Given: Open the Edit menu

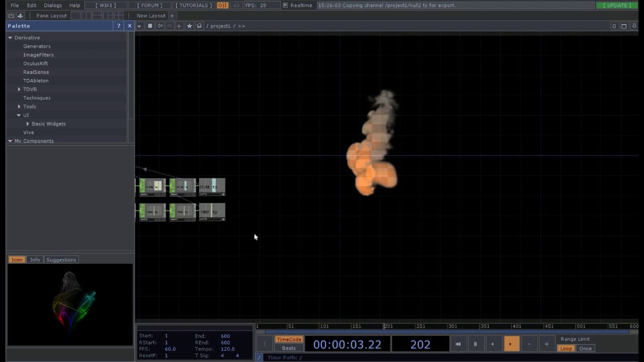Looking at the screenshot, I should point(32,5).
